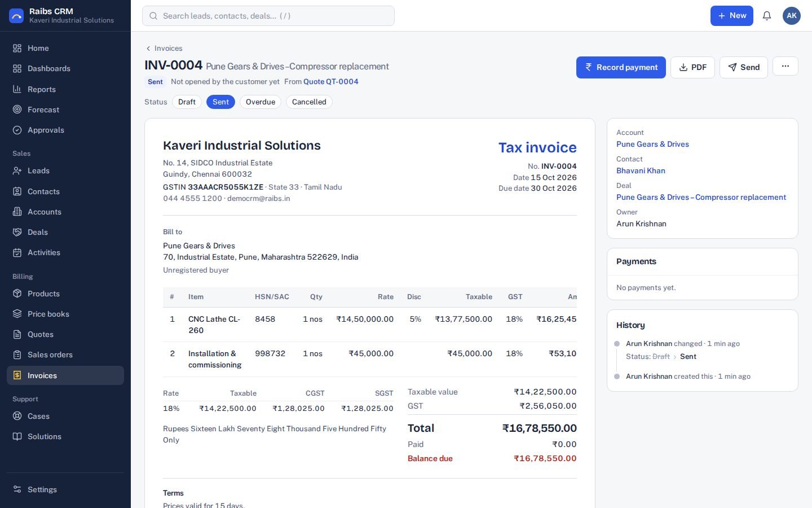Open Approvals in the sidebar
This screenshot has height=508, width=812.
(65, 130)
